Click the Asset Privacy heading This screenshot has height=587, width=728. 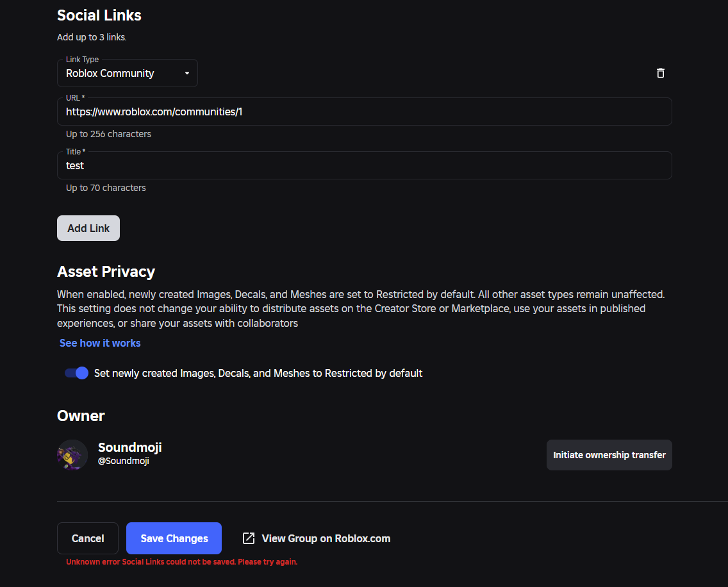click(106, 272)
